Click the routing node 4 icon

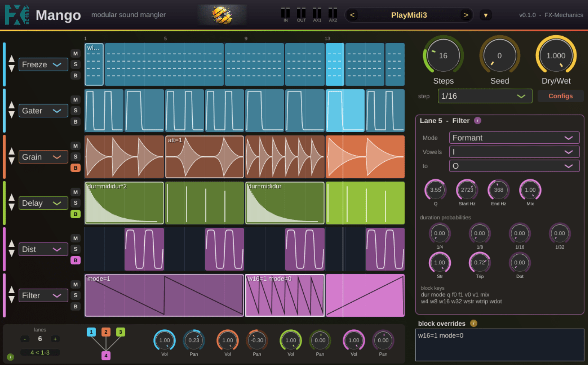(x=106, y=355)
